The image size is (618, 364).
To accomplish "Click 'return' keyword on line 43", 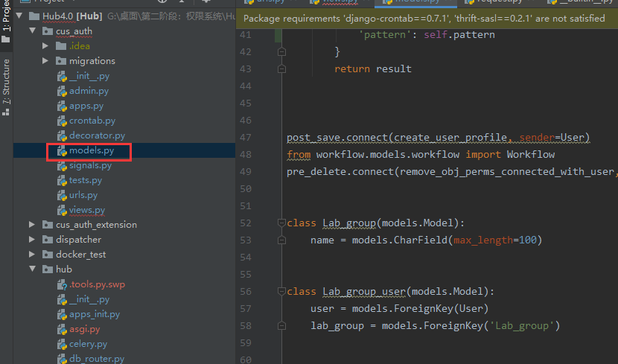I will (352, 69).
